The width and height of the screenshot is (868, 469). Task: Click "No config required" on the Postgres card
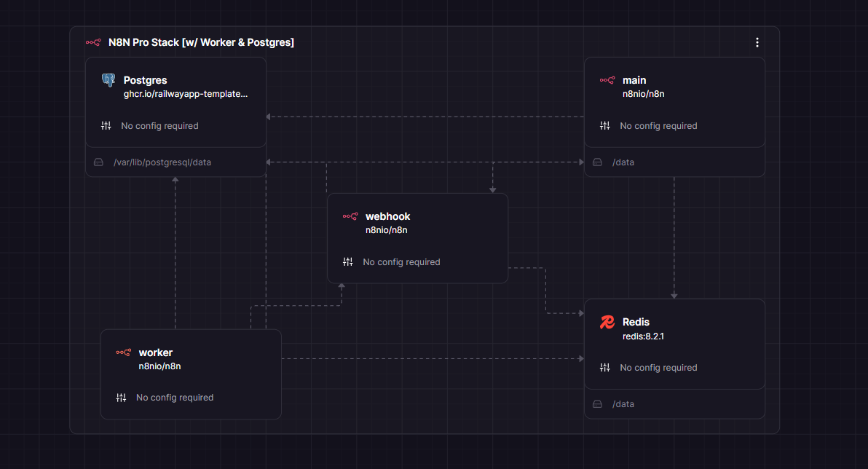(x=159, y=126)
